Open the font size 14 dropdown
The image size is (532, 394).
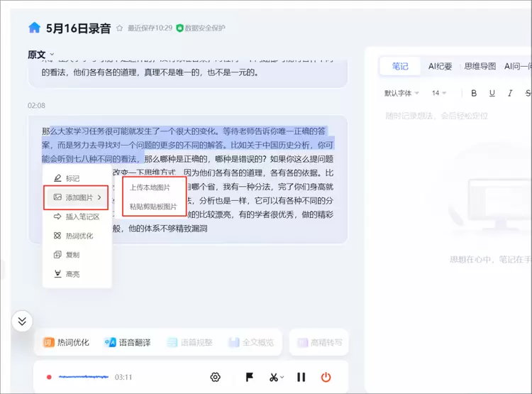(439, 93)
